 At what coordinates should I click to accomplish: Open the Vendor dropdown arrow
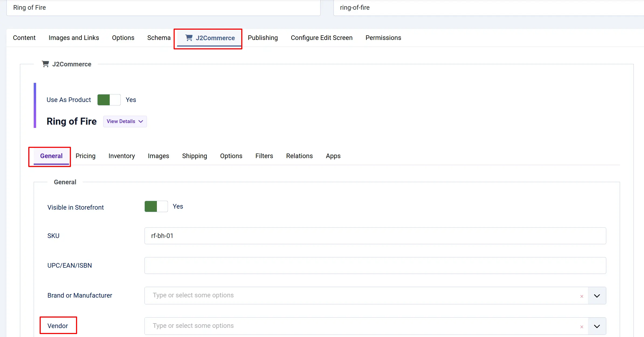[597, 326]
